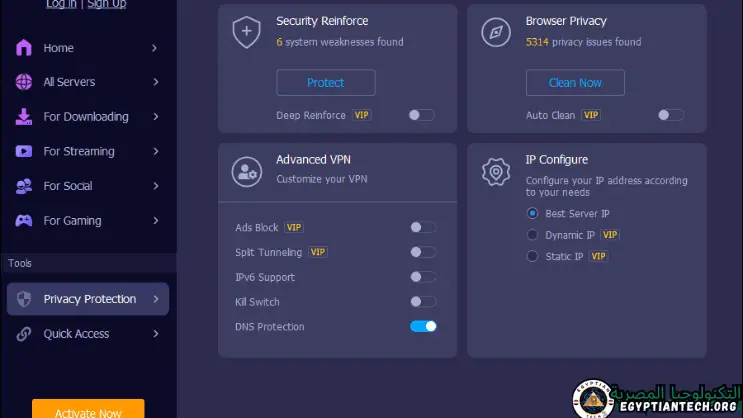Click the DNS Protection label
The height and width of the screenshot is (418, 743).
point(270,327)
